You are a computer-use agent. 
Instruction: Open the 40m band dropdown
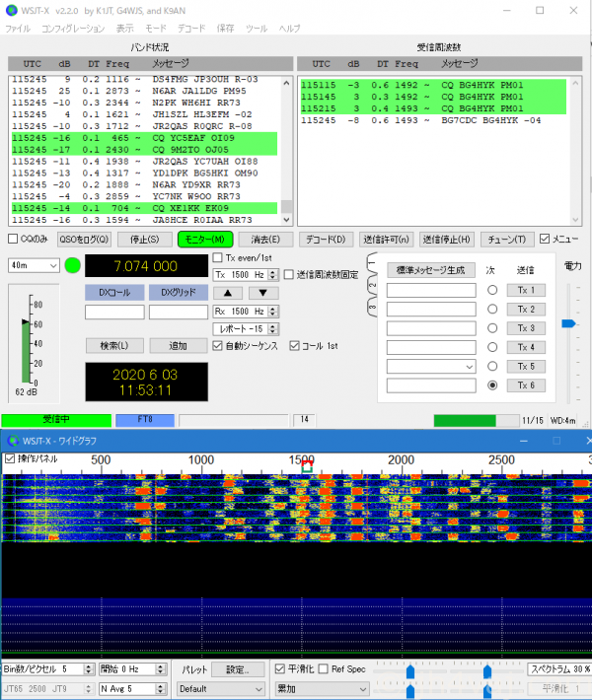(x=32, y=265)
